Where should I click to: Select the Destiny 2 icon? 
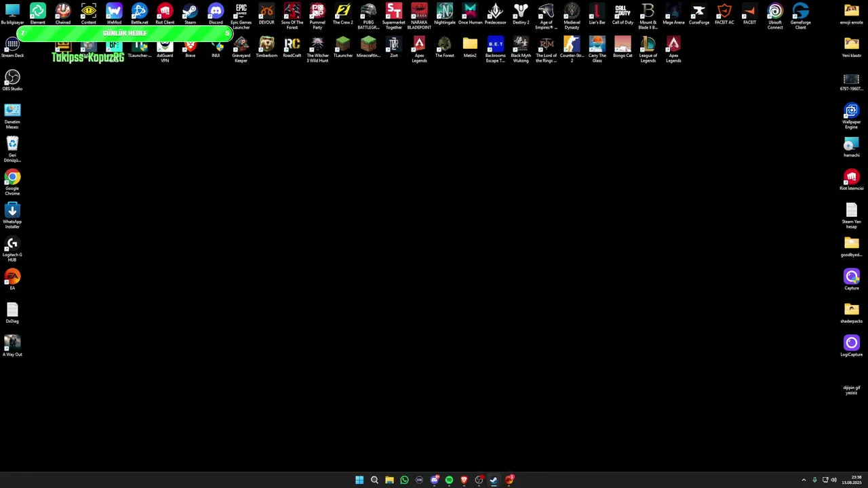pos(521,14)
